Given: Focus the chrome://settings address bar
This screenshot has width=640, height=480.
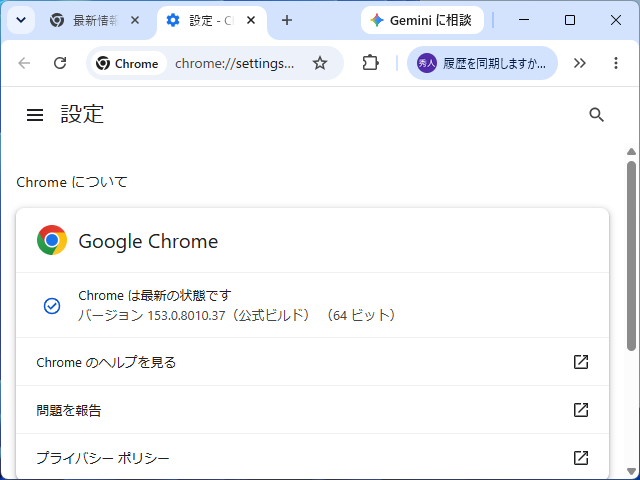Looking at the screenshot, I should pos(235,63).
